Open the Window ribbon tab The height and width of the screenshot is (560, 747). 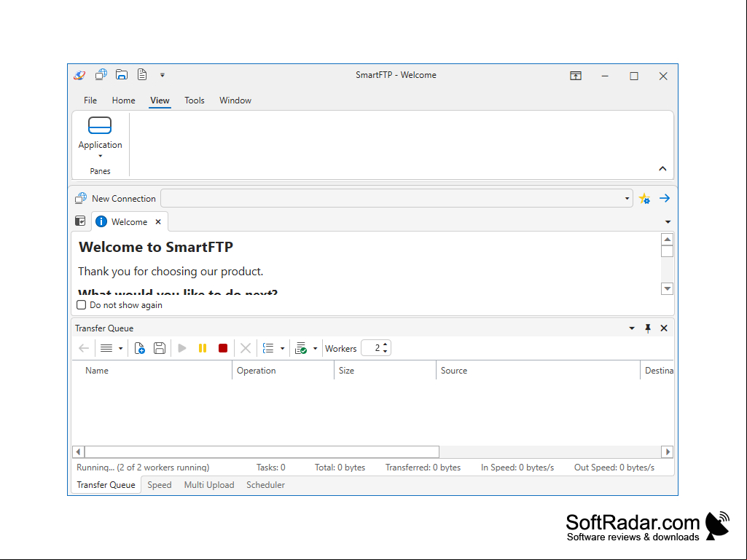[235, 100]
